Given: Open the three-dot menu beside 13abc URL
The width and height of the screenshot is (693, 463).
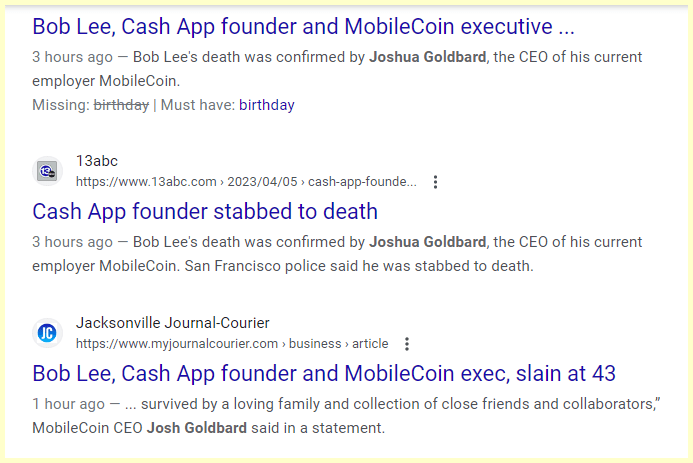Looking at the screenshot, I should coord(435,182).
